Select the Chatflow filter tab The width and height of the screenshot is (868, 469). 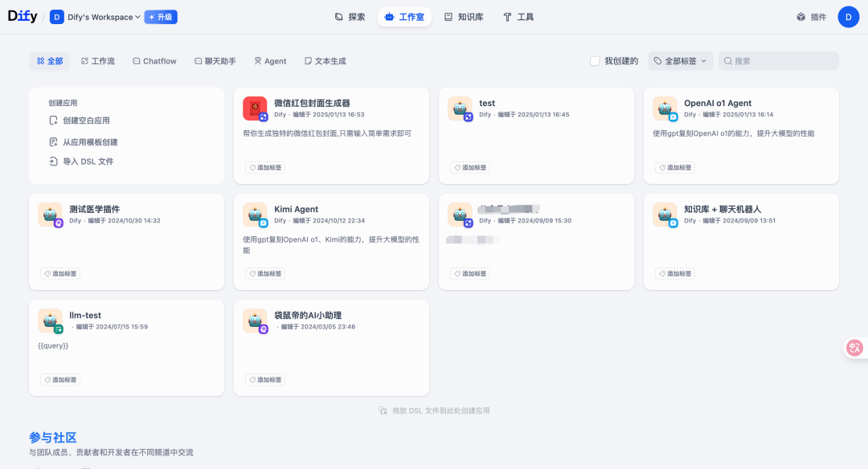click(x=154, y=61)
